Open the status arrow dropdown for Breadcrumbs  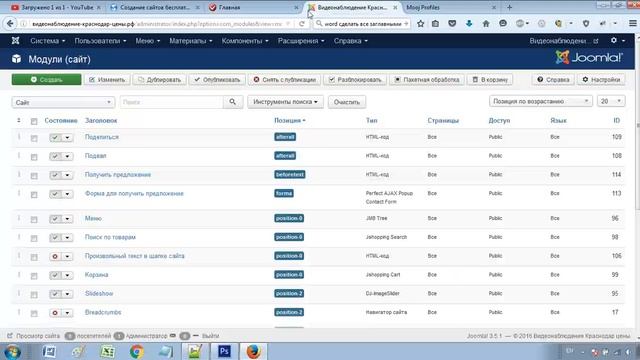(67, 313)
